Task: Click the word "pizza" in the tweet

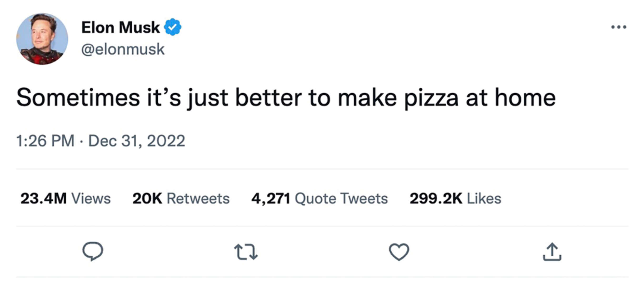Action: (431, 98)
